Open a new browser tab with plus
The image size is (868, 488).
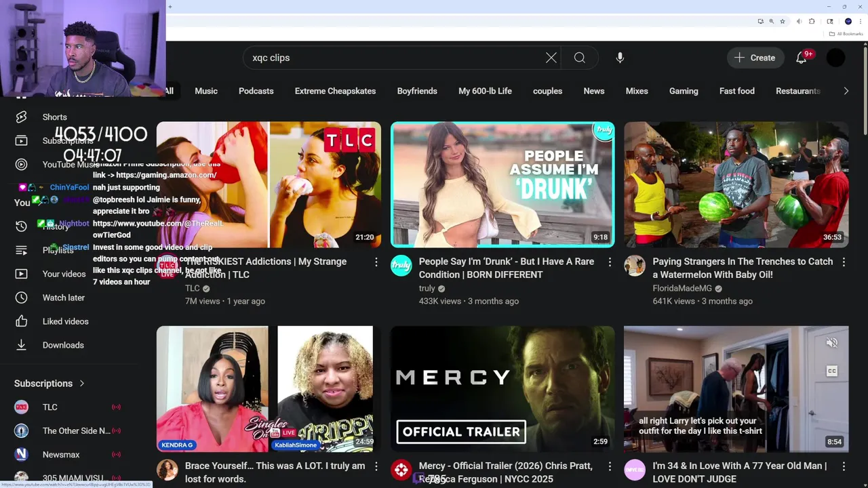[x=170, y=7]
